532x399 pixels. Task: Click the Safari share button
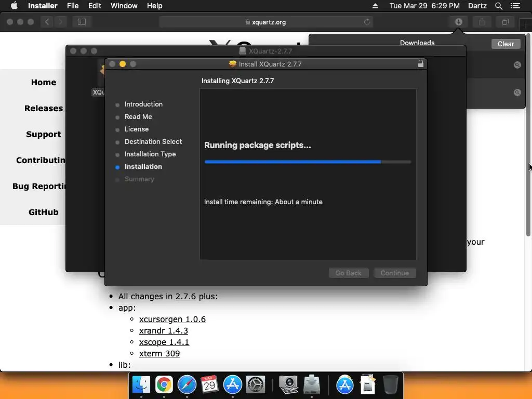[x=482, y=22]
